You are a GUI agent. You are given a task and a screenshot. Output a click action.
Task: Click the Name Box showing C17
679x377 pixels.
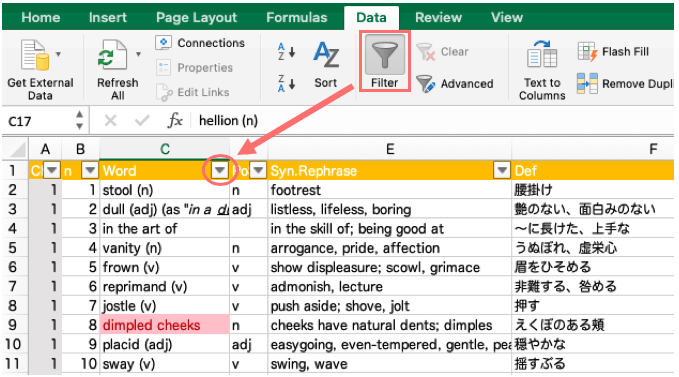pyautogui.click(x=38, y=121)
